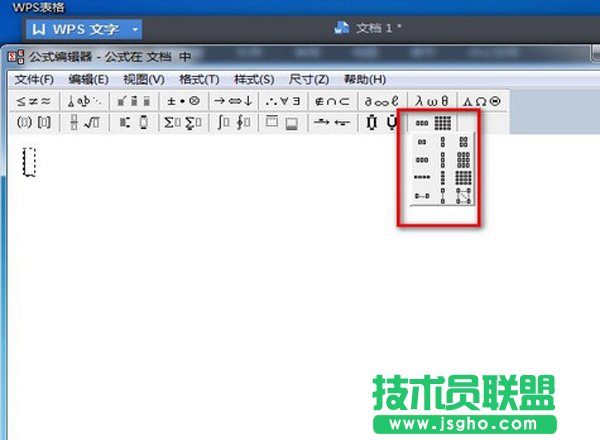Open the arrow symbols palette (→⇔↓)
600x440 pixels.
[x=233, y=101]
